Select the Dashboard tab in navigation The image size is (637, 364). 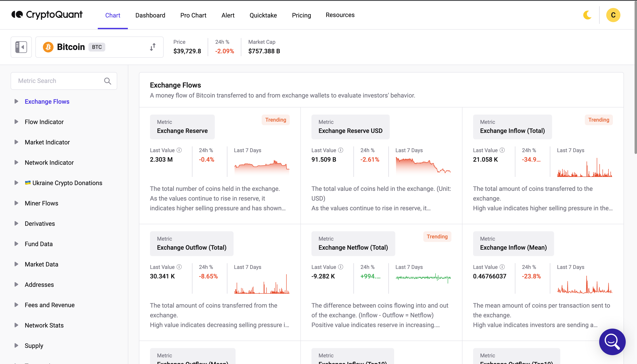[x=150, y=15]
